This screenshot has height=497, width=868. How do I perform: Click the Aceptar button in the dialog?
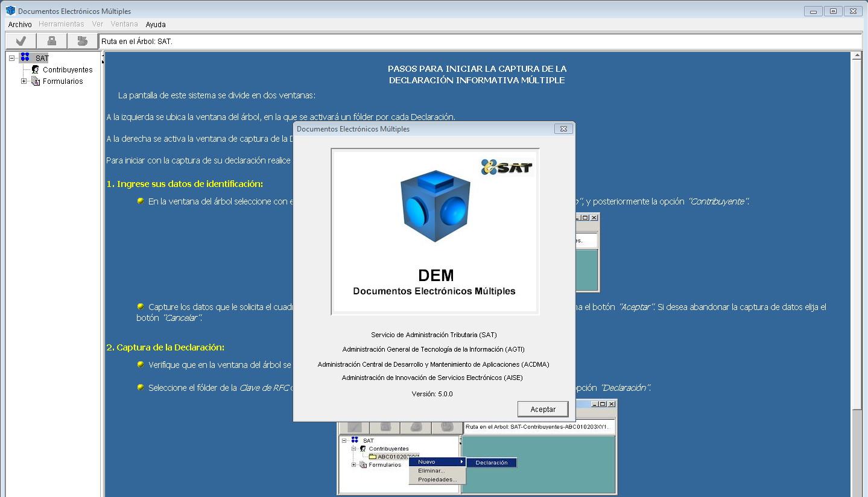click(x=543, y=409)
